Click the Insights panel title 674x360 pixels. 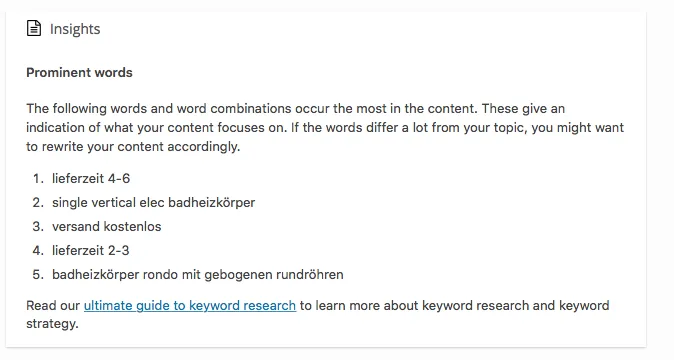(75, 29)
